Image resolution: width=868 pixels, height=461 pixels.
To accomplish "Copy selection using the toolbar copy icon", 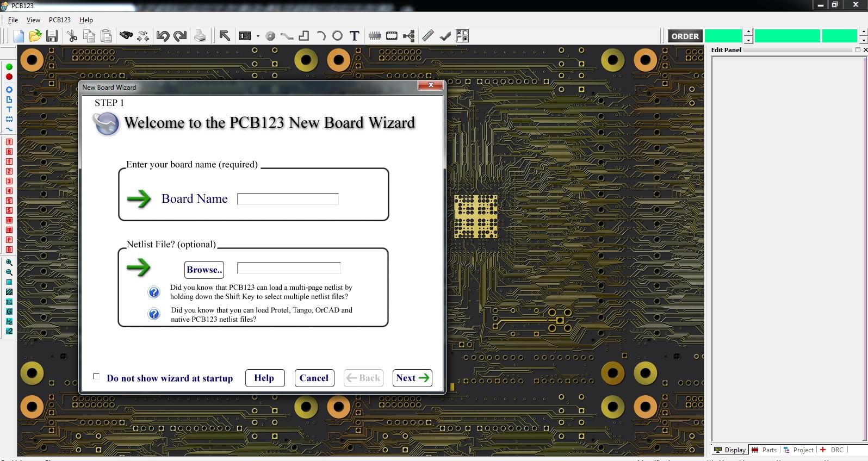I will tap(89, 36).
